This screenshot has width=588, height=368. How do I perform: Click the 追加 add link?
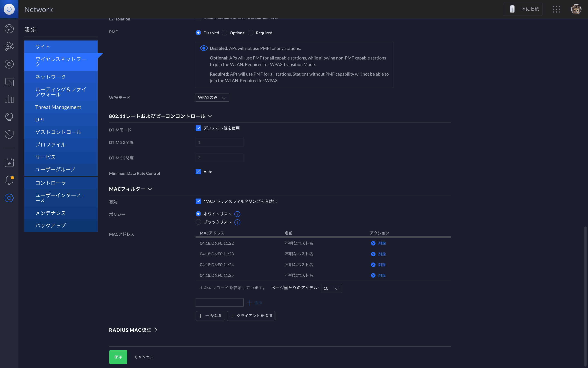click(254, 303)
